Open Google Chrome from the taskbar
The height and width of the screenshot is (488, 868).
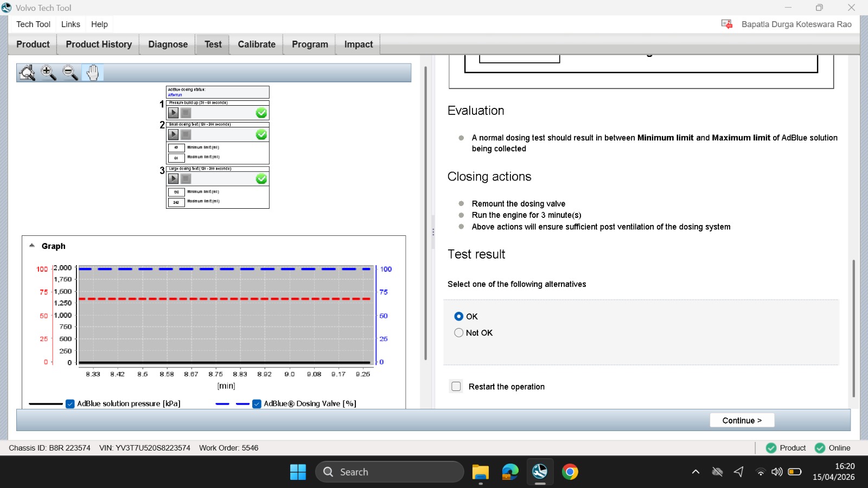click(x=570, y=472)
